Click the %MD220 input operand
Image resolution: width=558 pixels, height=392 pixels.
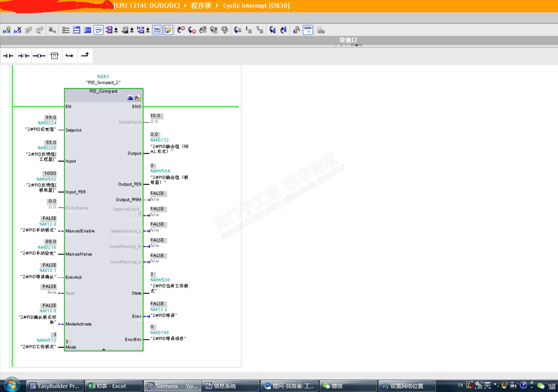point(47,148)
